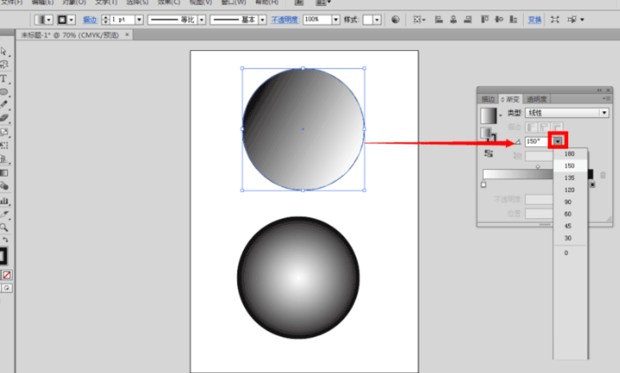Image resolution: width=620 pixels, height=373 pixels.
Task: Click vertical align bottom icon
Action: pos(513,19)
